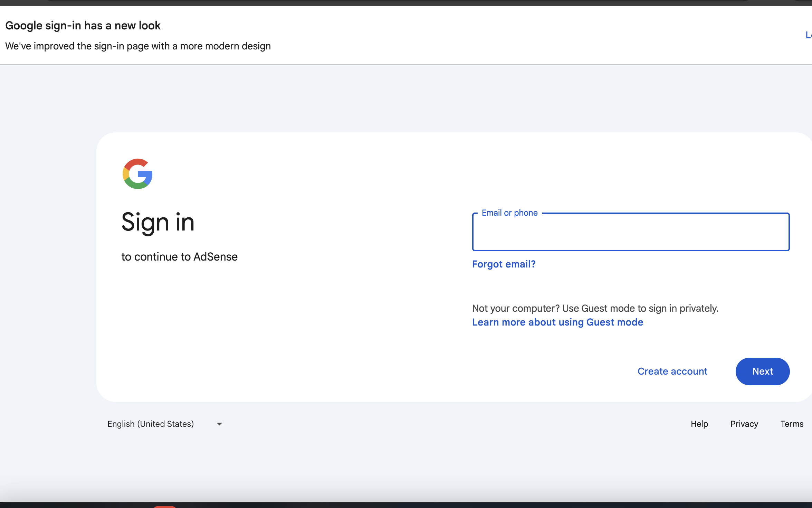Click 'We've improved the sign-in page' banner text
812x508 pixels.
(138, 46)
